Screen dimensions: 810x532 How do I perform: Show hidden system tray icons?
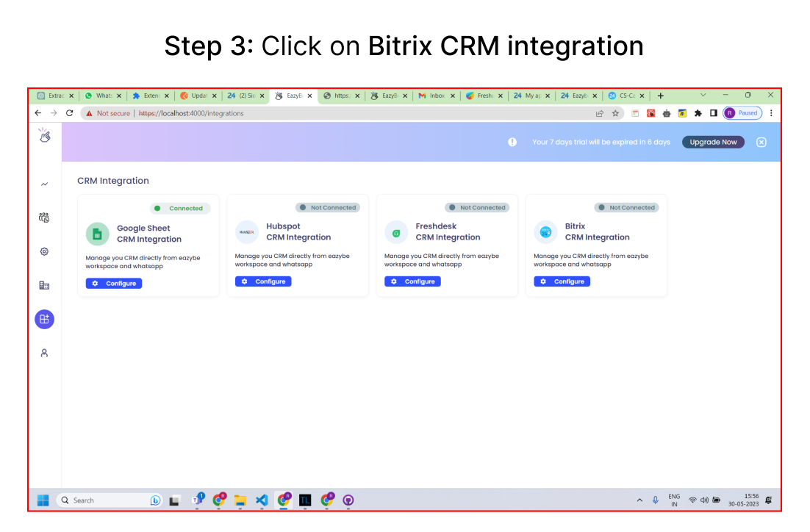pyautogui.click(x=639, y=500)
